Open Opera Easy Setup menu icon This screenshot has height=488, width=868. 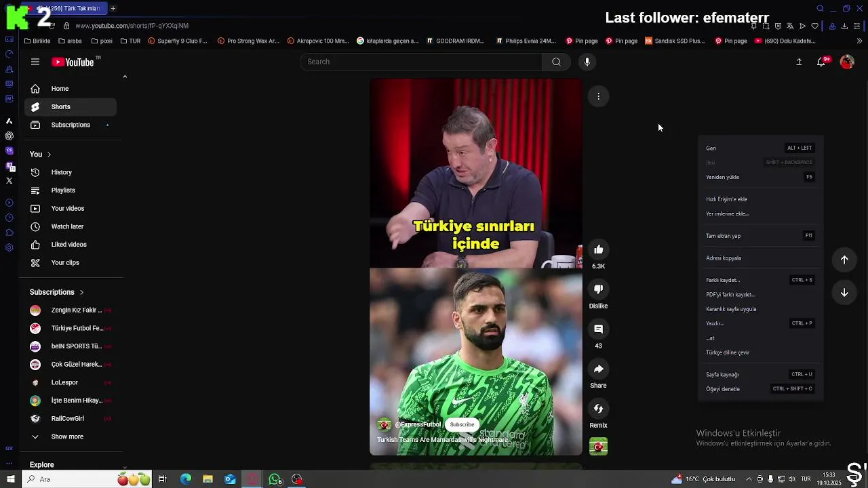[x=857, y=26]
